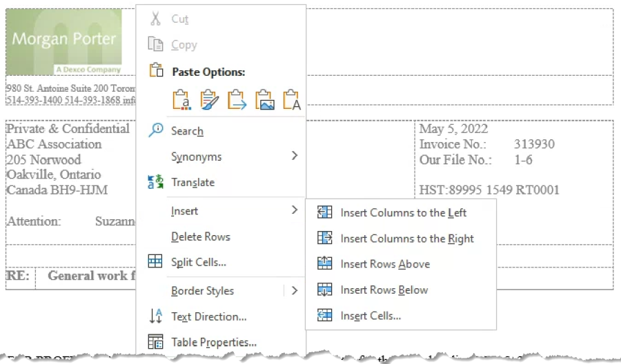Click the 'Invoice No.:' label
Image resolution: width=621 pixels, height=364 pixels.
453,144
